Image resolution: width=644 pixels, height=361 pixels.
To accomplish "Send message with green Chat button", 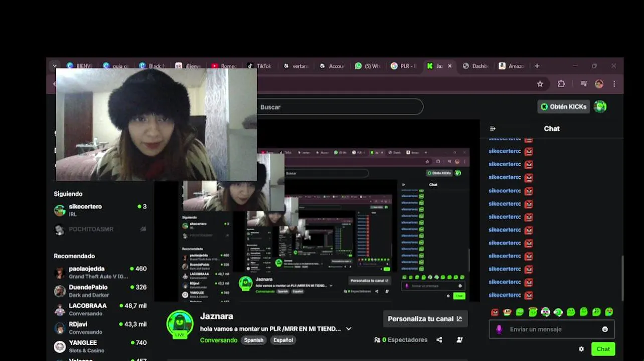I will 603,349.
